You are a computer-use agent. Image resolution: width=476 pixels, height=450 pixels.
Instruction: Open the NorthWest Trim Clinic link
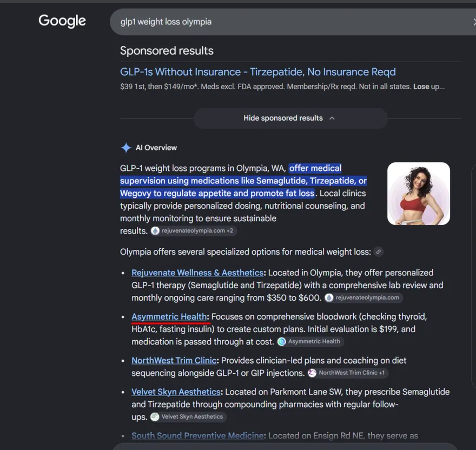pos(174,360)
